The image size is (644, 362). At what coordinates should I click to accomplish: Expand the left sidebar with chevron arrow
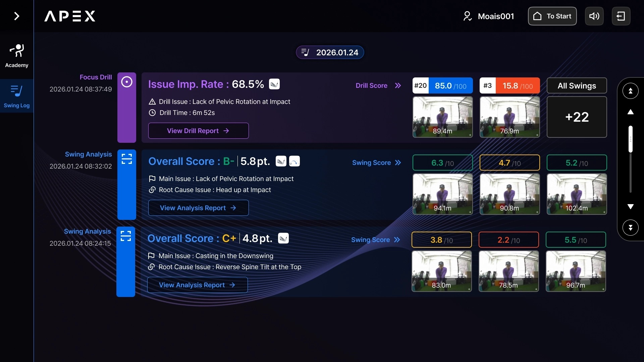[x=16, y=16]
